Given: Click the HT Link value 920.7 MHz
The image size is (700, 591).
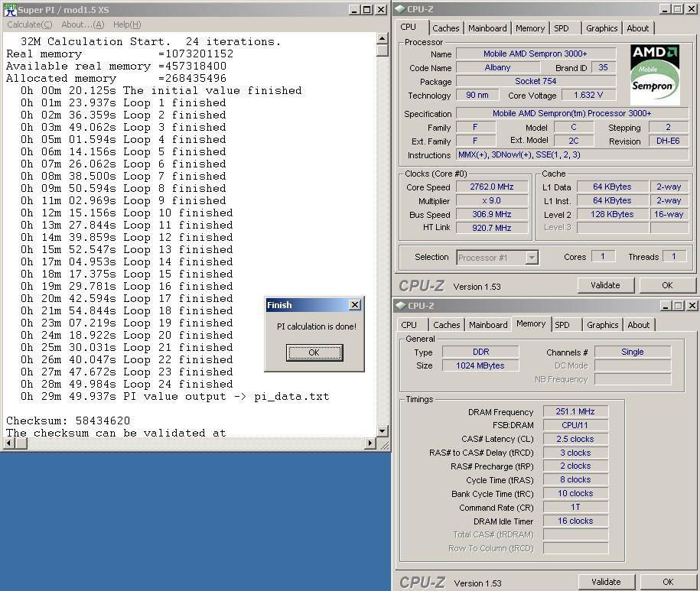Looking at the screenshot, I should [x=492, y=228].
